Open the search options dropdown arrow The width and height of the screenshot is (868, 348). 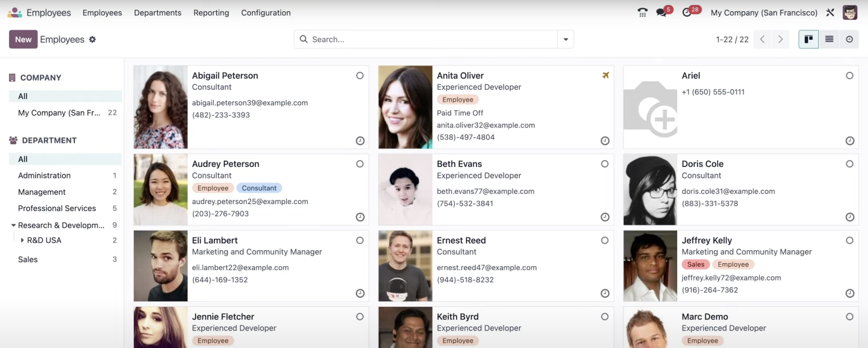tap(566, 39)
